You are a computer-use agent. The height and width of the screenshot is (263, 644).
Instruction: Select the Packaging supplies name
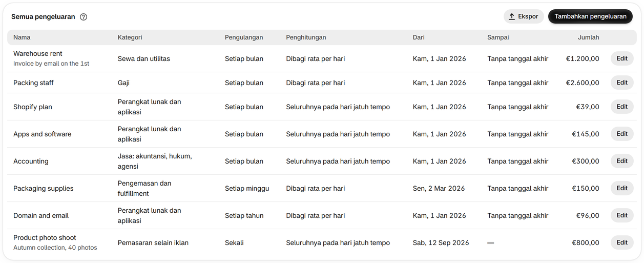pyautogui.click(x=44, y=188)
